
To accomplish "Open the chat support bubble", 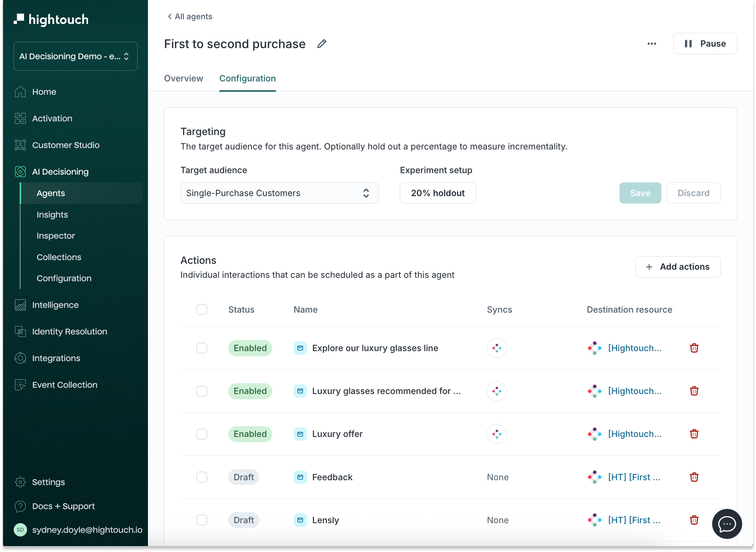I will coord(727,524).
